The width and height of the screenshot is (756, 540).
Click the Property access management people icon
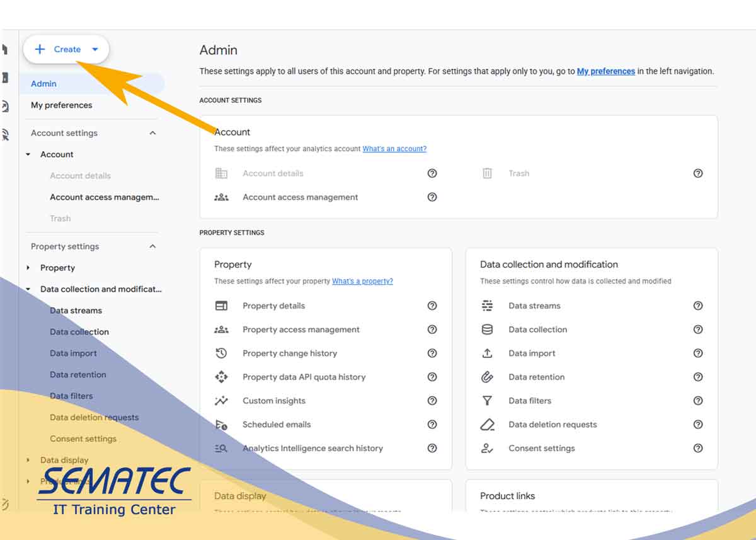tap(221, 330)
